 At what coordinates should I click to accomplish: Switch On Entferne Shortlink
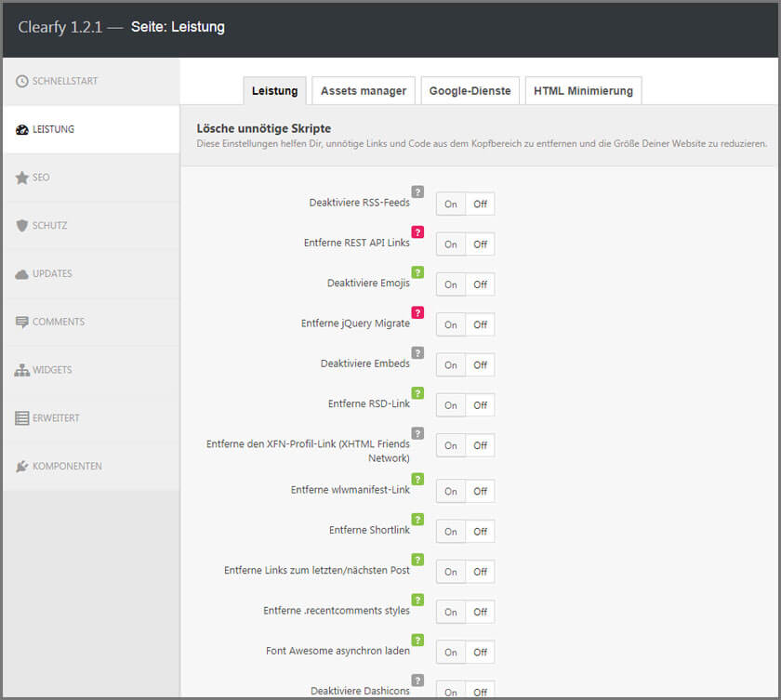[x=451, y=532]
